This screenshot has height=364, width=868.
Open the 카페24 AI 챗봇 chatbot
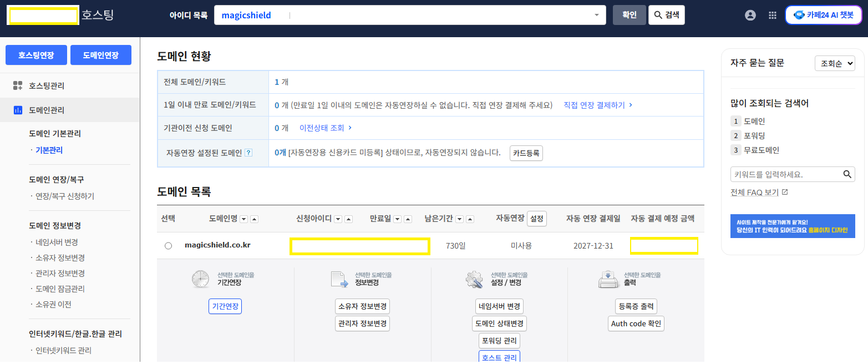pyautogui.click(x=823, y=15)
